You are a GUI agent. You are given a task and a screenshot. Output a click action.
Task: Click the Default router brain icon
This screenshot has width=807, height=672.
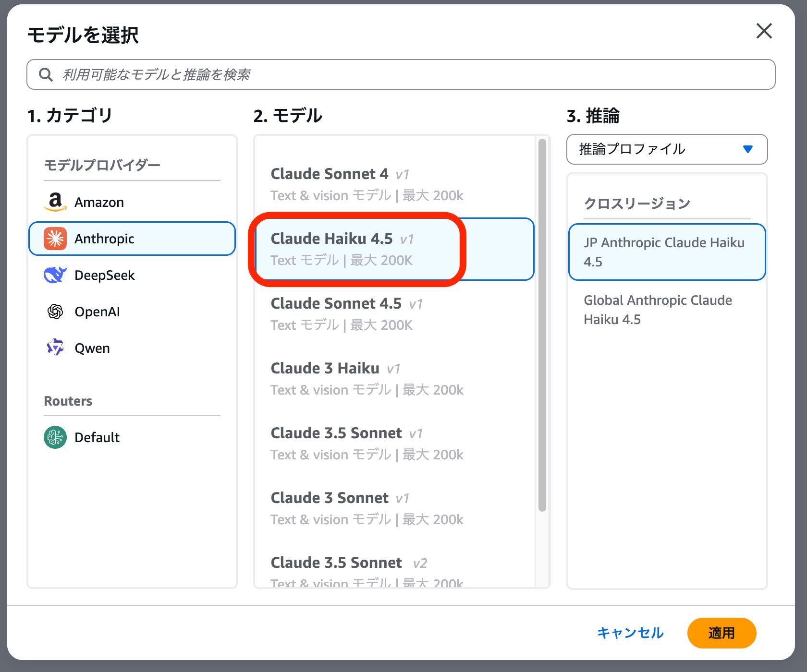(x=55, y=437)
